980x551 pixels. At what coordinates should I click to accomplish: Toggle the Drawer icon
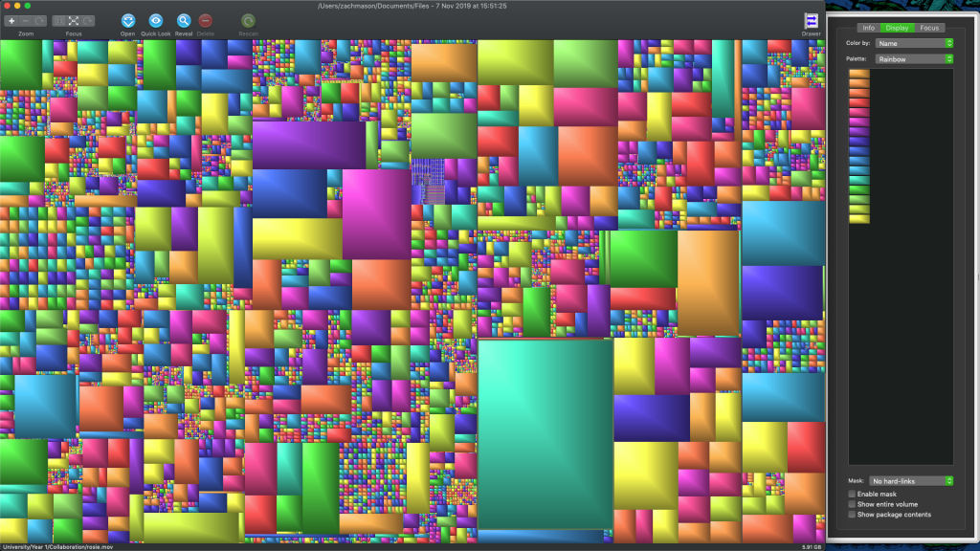(811, 20)
